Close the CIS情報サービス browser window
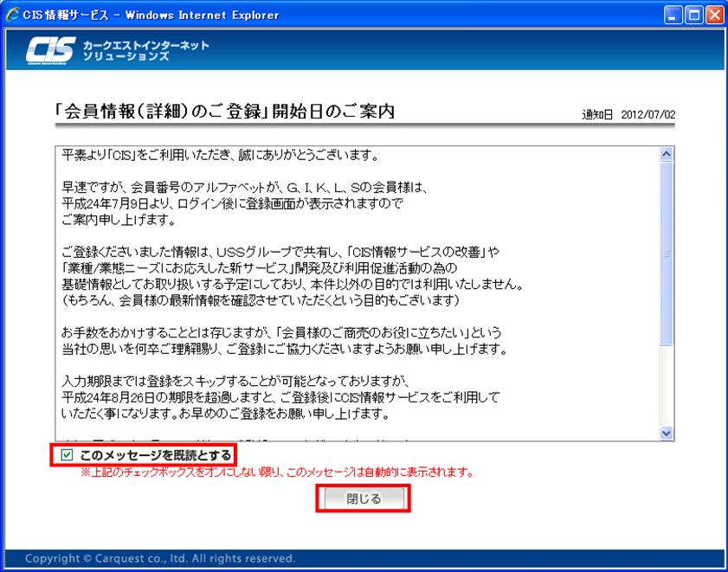The height and width of the screenshot is (572, 728). (715, 16)
